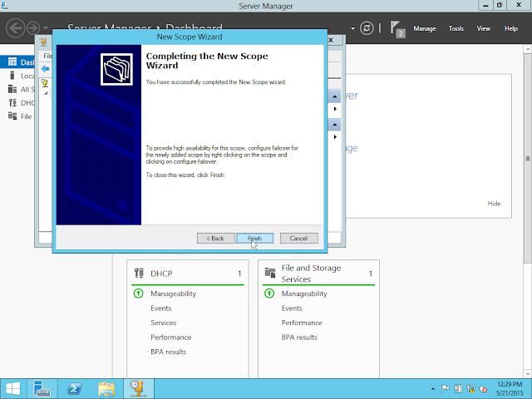Select Local Server sidebar icon

tap(12, 76)
